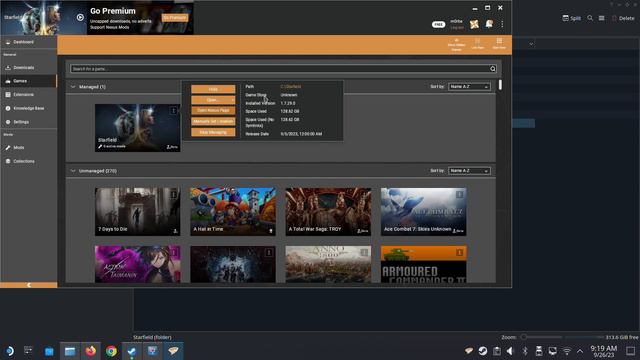Screen dimensions: 640x360
Task: Open Chrome from the taskbar
Action: pos(111,351)
